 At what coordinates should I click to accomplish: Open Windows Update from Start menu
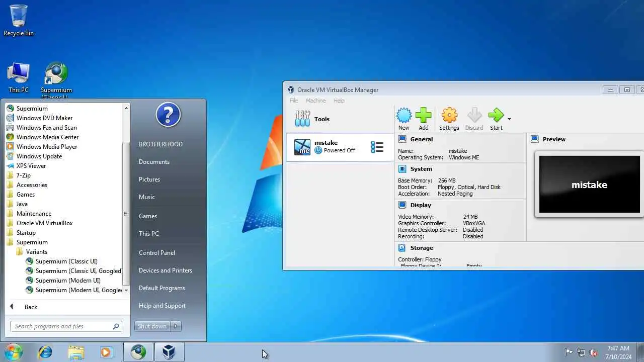click(39, 156)
